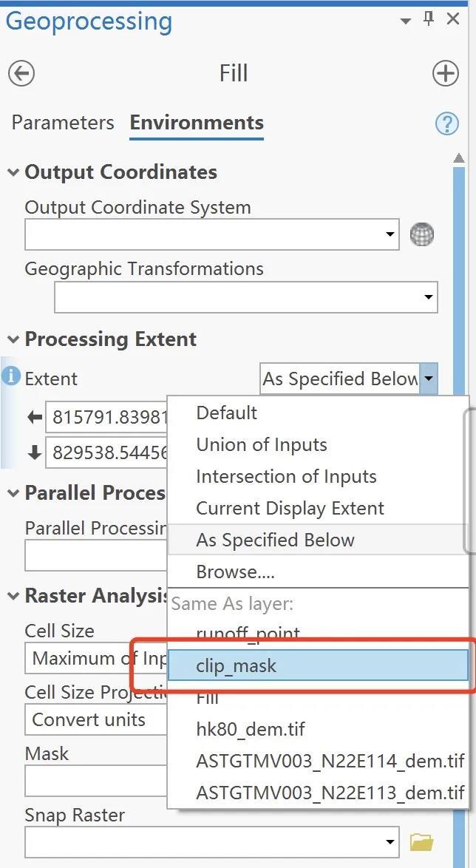Click the Snap Raster browse folder icon
The width and height of the screenshot is (476, 868).
(x=421, y=841)
